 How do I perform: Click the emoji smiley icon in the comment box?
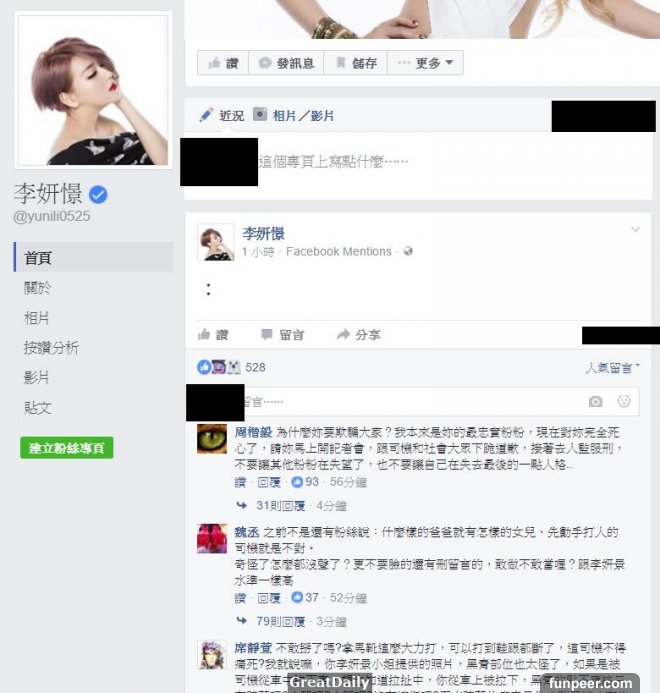click(624, 401)
